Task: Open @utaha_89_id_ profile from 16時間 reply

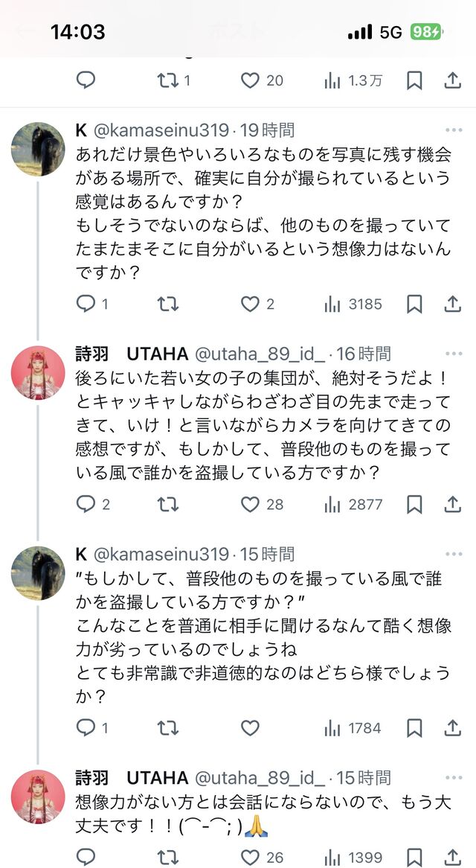Action: [x=260, y=354]
